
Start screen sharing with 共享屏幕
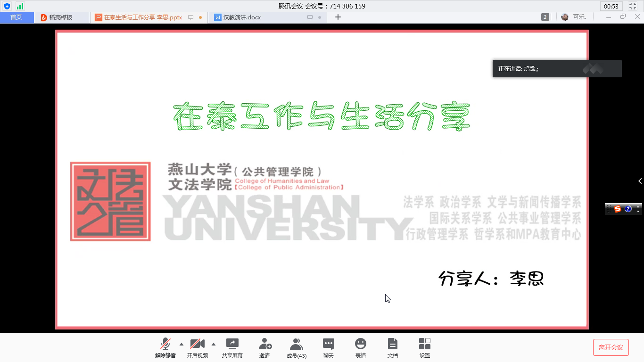(232, 348)
